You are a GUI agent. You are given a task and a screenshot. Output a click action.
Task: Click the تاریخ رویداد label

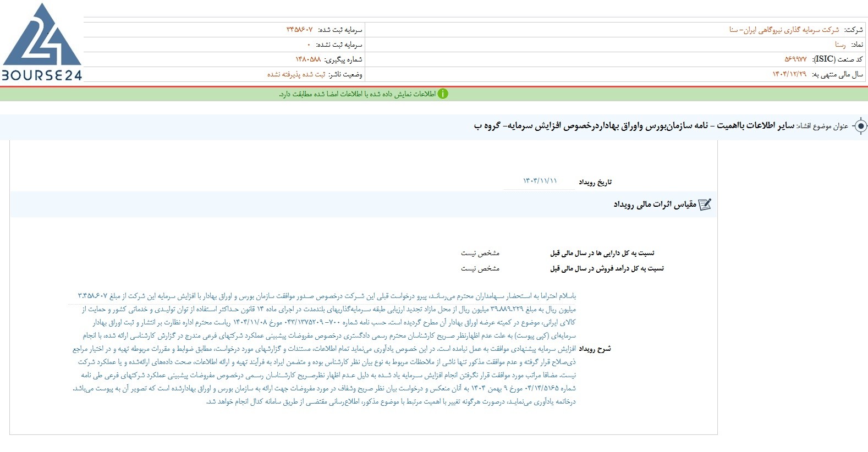pyautogui.click(x=595, y=182)
